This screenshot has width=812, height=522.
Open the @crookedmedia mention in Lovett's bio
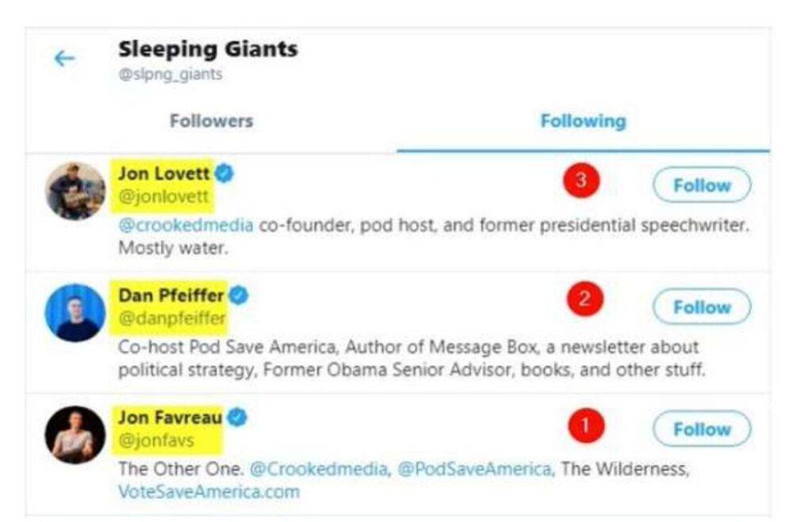click(x=186, y=225)
